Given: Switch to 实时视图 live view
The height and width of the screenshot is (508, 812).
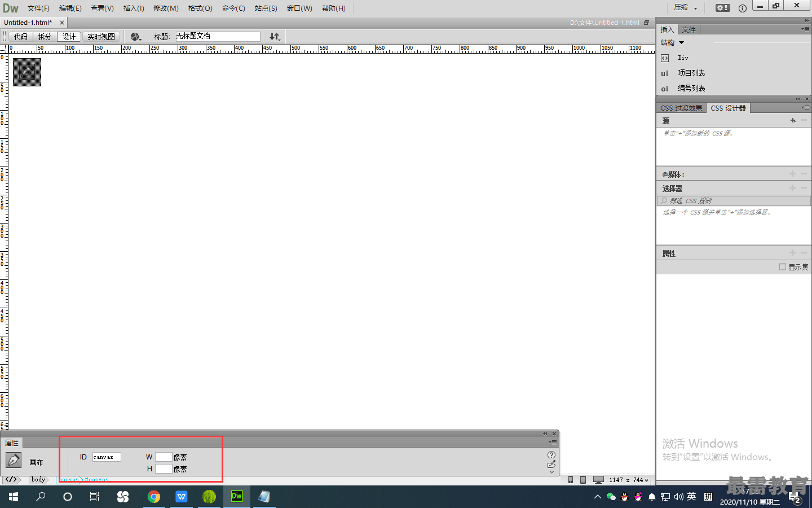Looking at the screenshot, I should [x=101, y=37].
